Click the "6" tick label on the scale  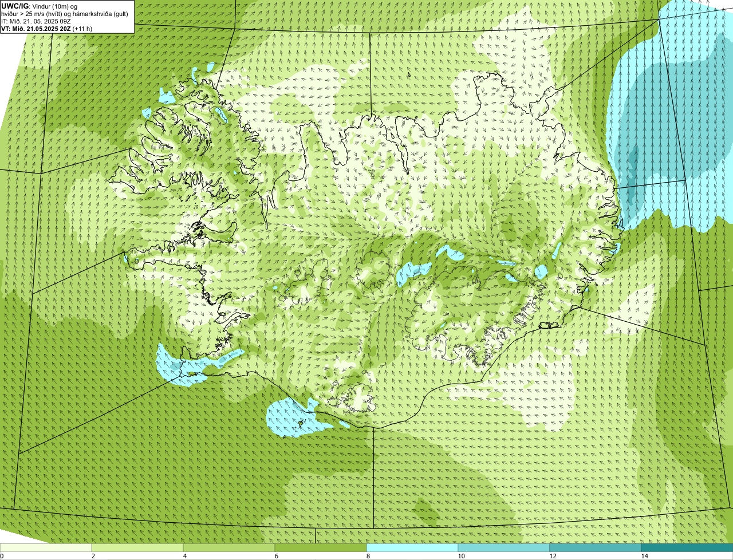click(276, 556)
